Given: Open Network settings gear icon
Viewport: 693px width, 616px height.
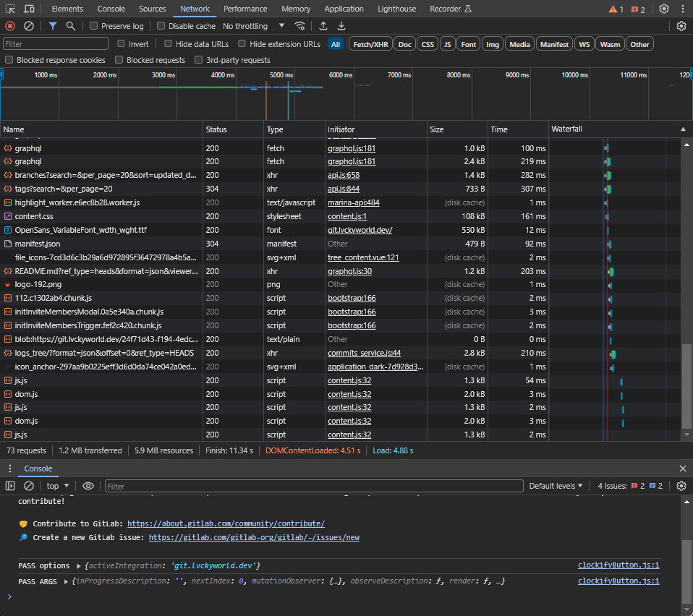Looking at the screenshot, I should click(681, 26).
